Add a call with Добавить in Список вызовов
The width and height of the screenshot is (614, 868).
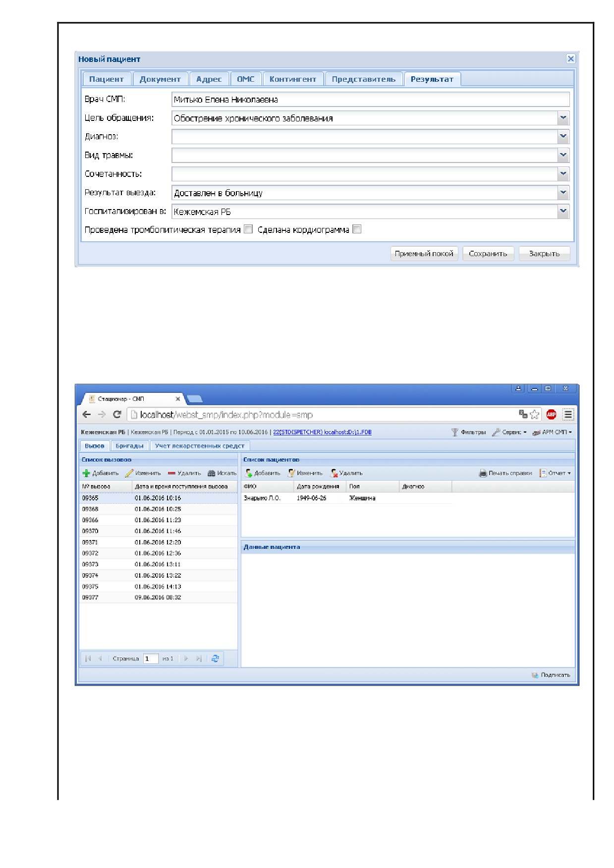(101, 473)
